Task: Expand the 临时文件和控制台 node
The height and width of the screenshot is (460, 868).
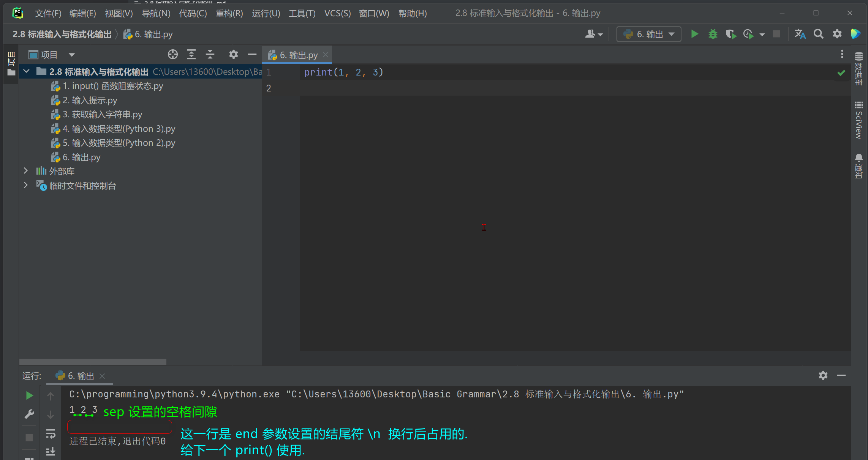Action: (25, 185)
